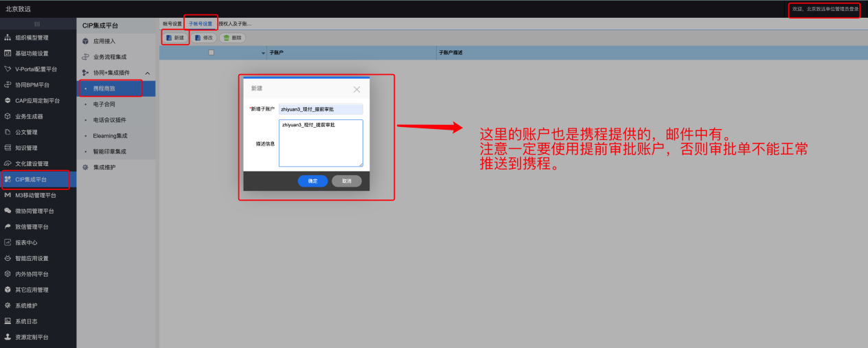Click the 系统日志 monitor icon
The image size is (868, 348).
click(8, 322)
